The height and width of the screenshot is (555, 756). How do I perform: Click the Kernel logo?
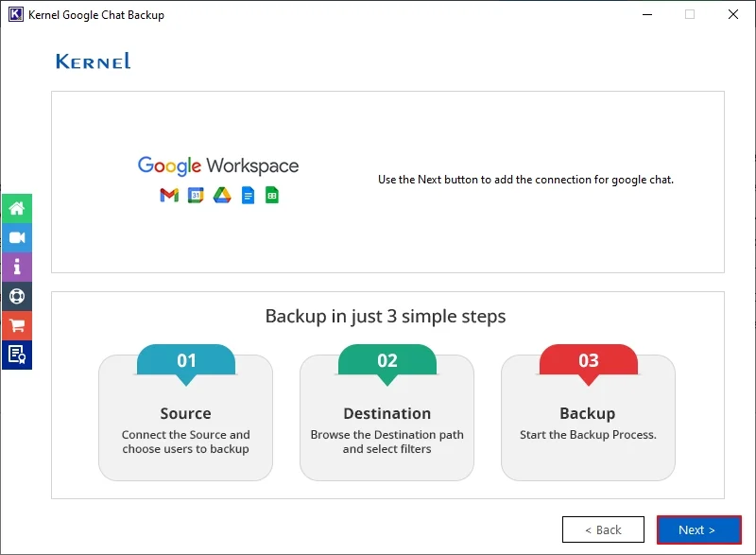92,61
